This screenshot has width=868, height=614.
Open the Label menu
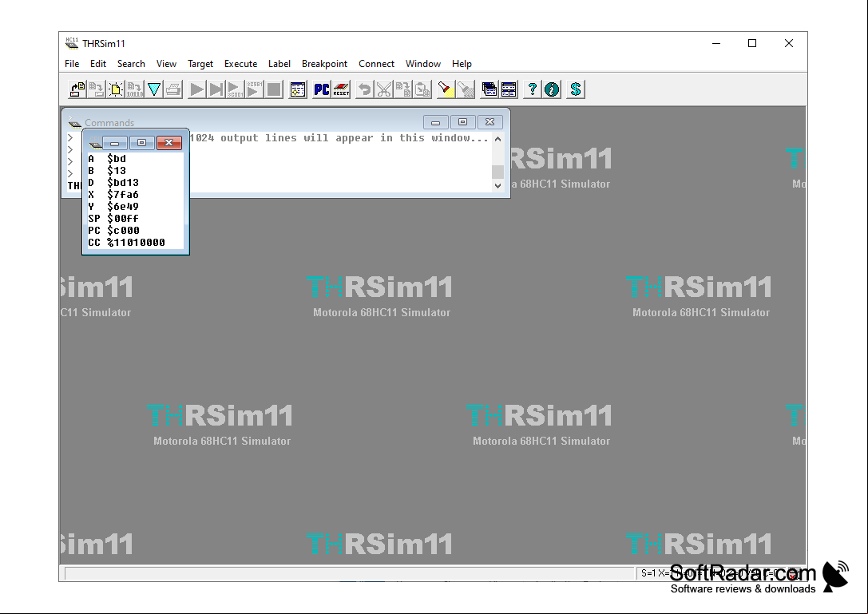tap(279, 64)
